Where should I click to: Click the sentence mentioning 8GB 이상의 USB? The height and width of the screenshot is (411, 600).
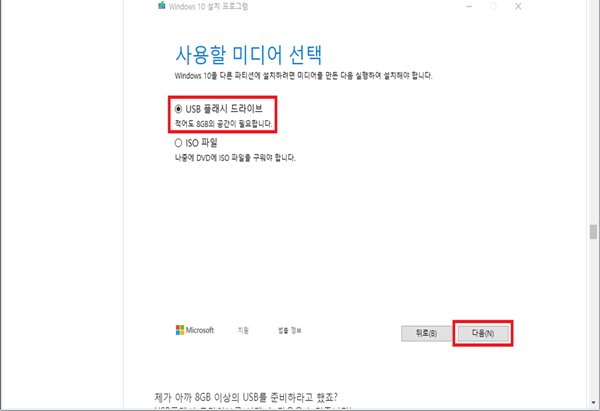click(x=246, y=397)
